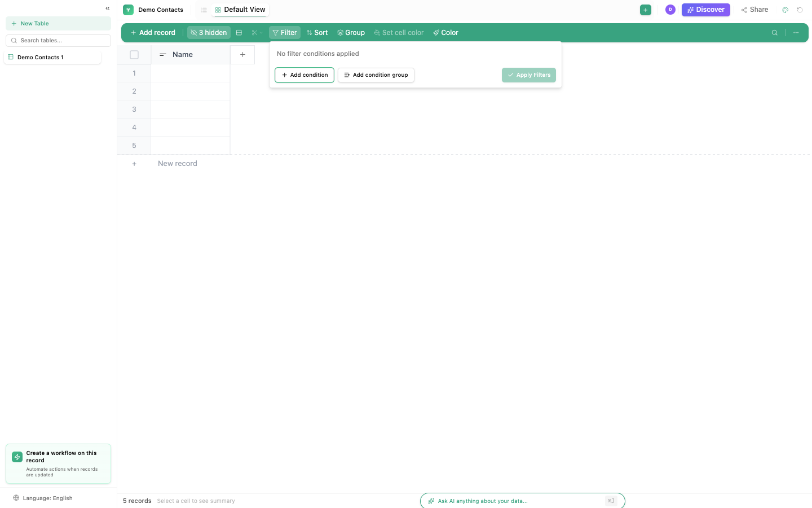The height and width of the screenshot is (508, 812).
Task: Click the Apply Filters button
Action: pos(529,75)
